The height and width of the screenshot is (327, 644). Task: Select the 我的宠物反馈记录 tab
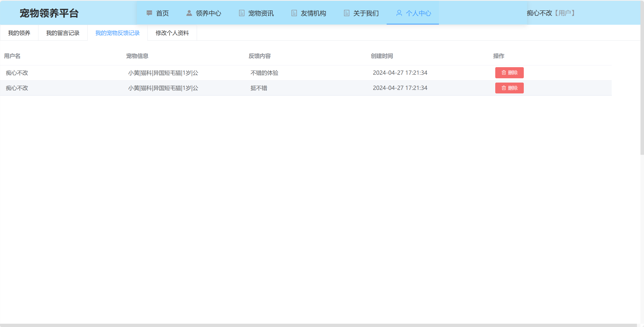click(x=117, y=33)
